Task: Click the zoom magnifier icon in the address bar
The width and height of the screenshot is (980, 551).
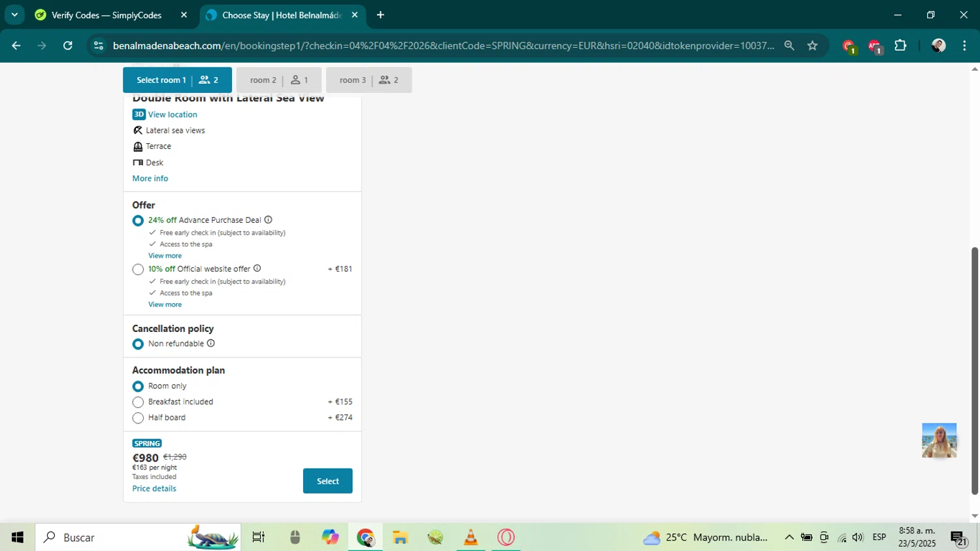Action: (x=789, y=46)
